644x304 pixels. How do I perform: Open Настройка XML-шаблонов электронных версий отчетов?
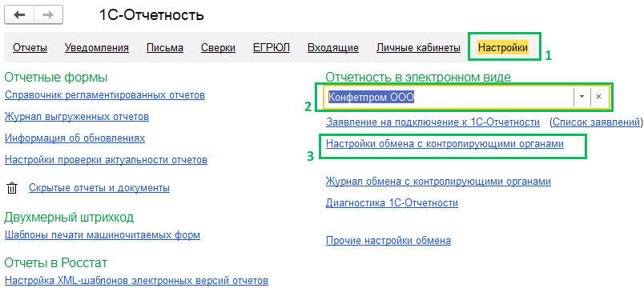[x=136, y=281]
